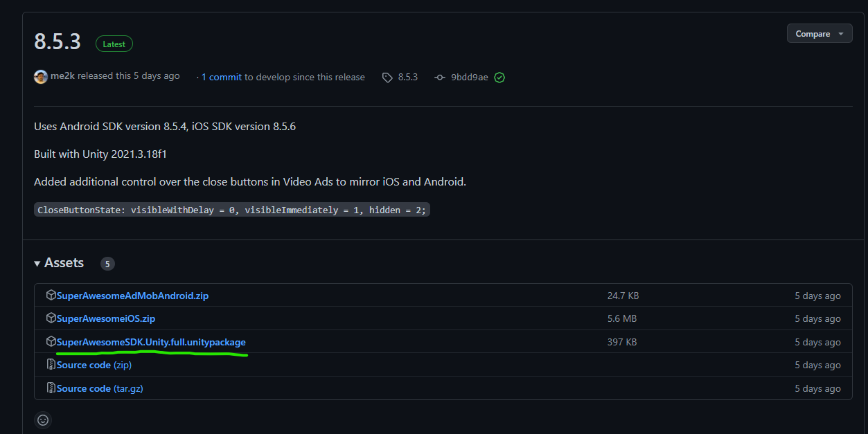Open the 1 commit link
Viewport: 868px width, 434px height.
pyautogui.click(x=221, y=77)
